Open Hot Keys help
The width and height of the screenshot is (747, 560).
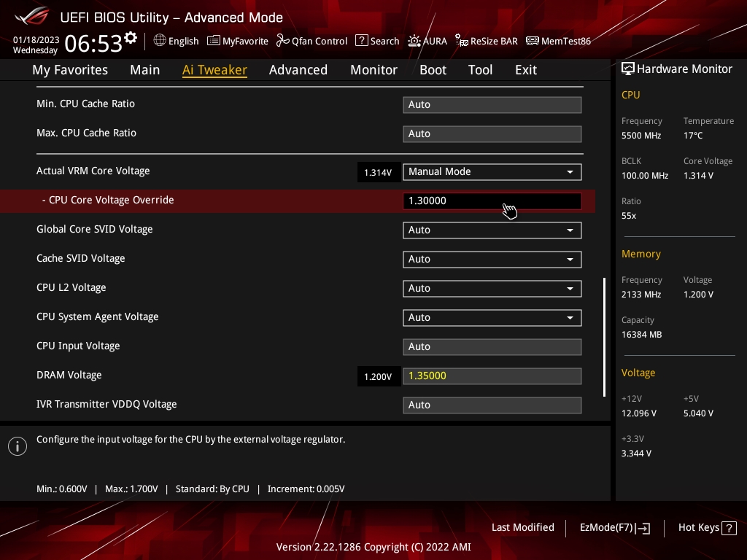707,528
